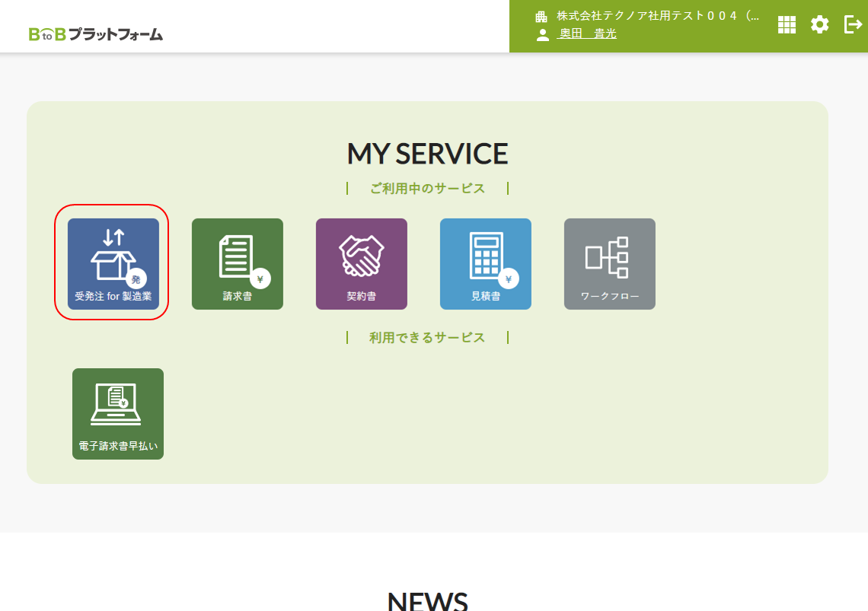Click the 発 badge on 受発注 tile

pyautogui.click(x=136, y=279)
